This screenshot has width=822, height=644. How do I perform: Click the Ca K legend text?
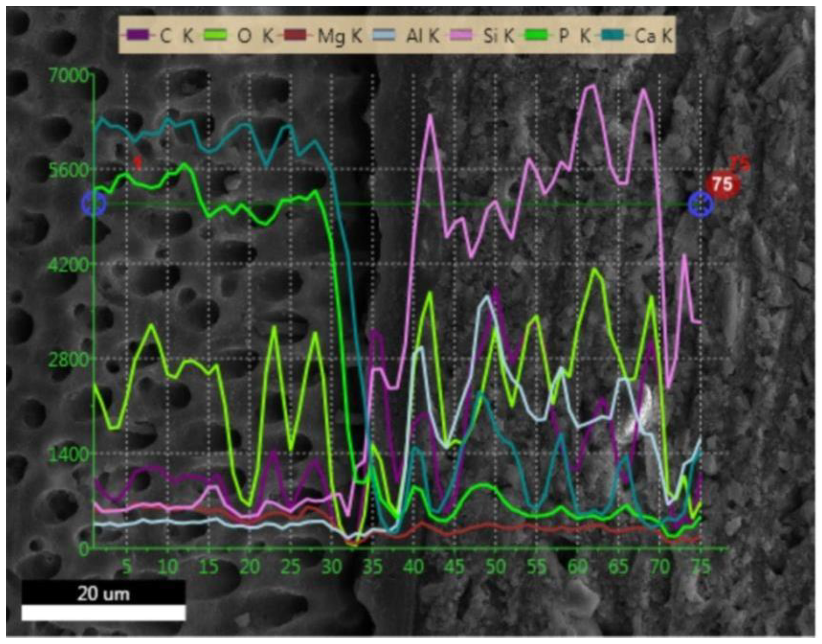(x=653, y=36)
